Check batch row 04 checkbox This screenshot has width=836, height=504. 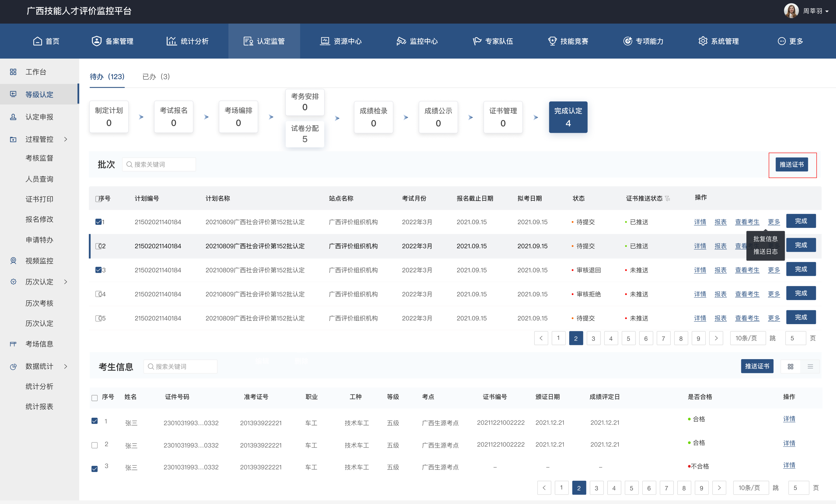coord(98,294)
